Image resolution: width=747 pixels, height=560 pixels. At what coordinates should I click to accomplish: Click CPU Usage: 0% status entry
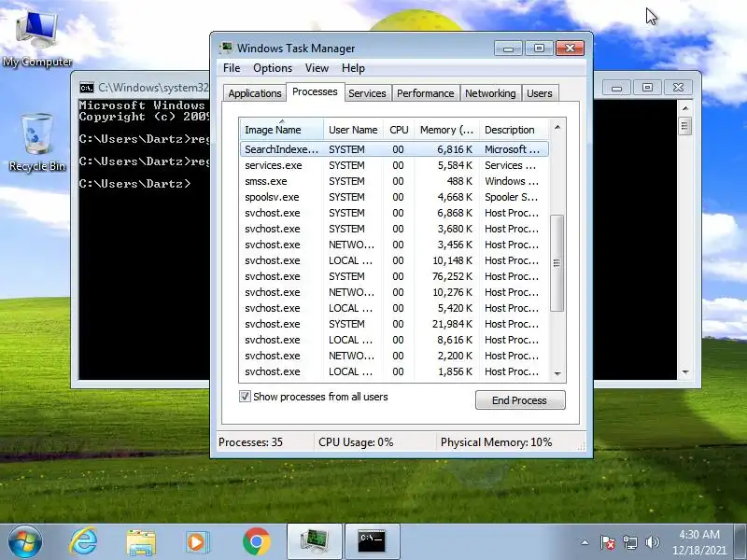point(356,441)
